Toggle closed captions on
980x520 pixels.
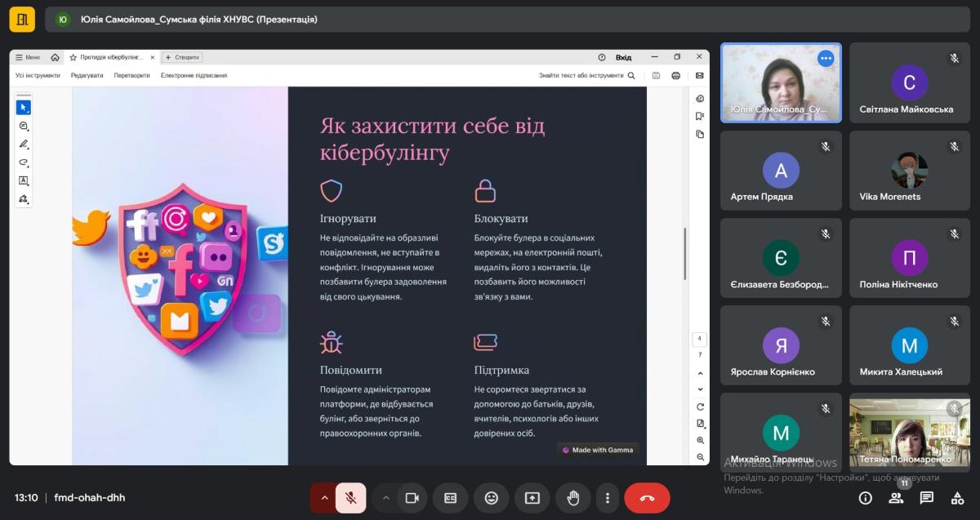pos(450,498)
